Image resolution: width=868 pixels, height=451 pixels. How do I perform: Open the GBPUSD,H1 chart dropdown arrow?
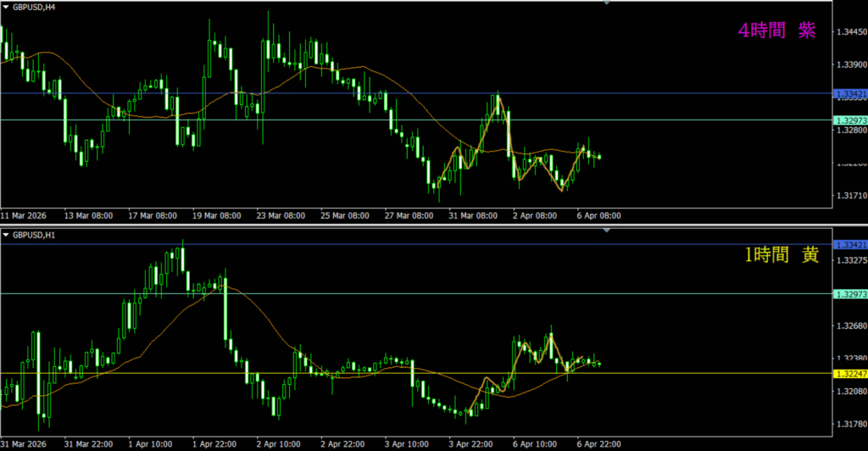(6, 234)
